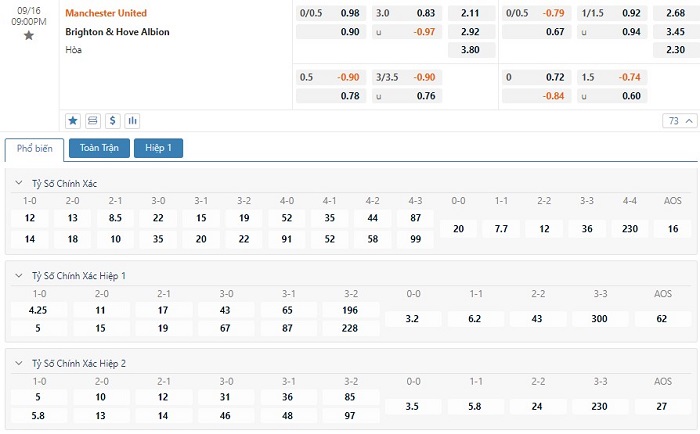The image size is (700, 434).
Task: Select the Phổ biến tab
Action: tap(35, 148)
